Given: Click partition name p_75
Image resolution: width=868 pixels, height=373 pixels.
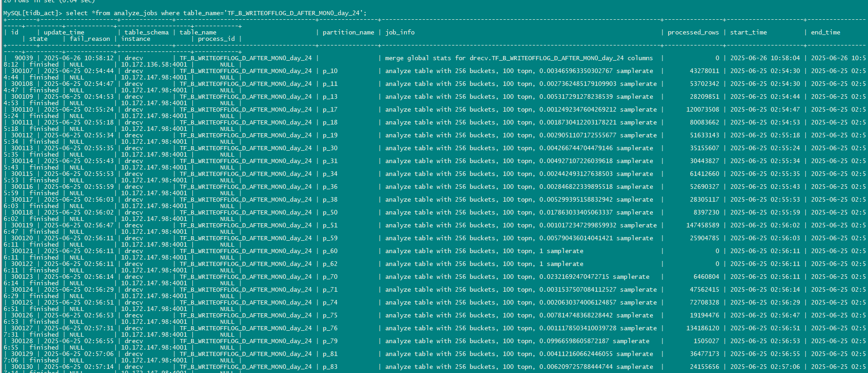Looking at the screenshot, I should [x=330, y=315].
